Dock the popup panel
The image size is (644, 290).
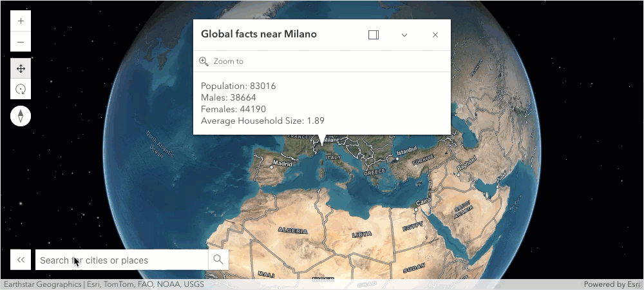374,35
